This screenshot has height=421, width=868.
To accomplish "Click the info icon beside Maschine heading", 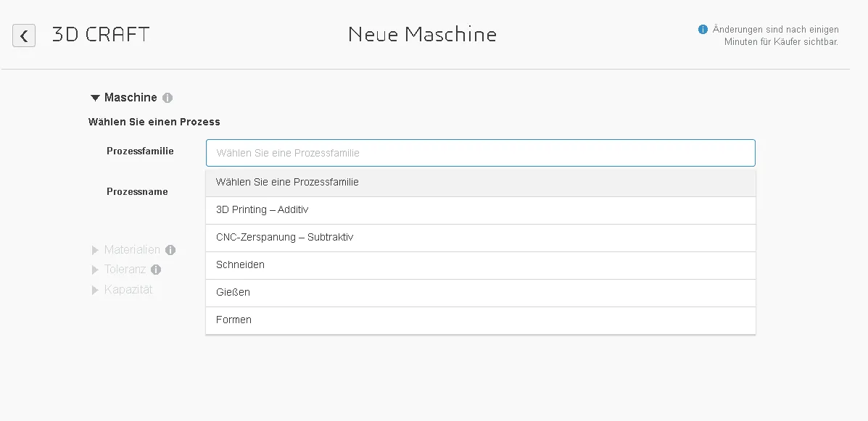I will coord(168,97).
